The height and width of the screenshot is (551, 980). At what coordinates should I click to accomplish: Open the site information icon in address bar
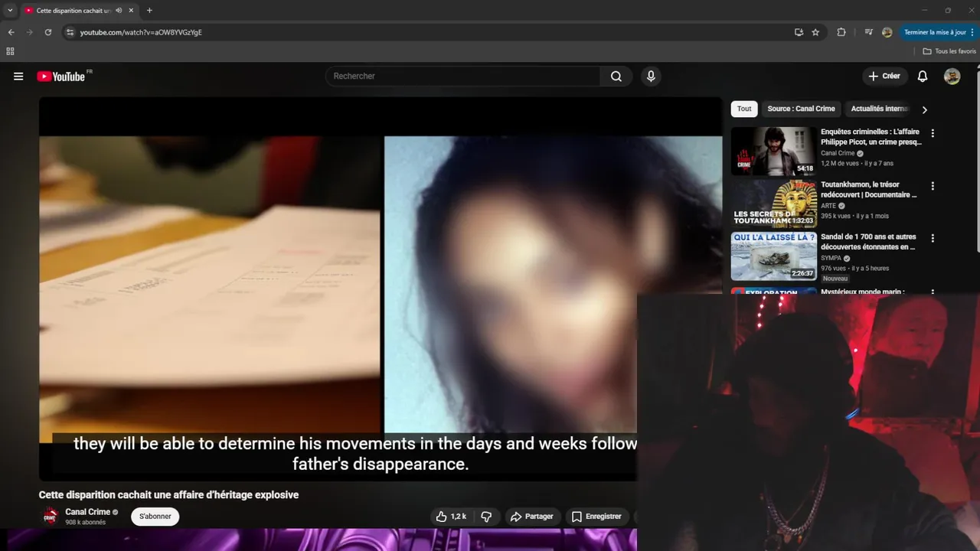(70, 32)
